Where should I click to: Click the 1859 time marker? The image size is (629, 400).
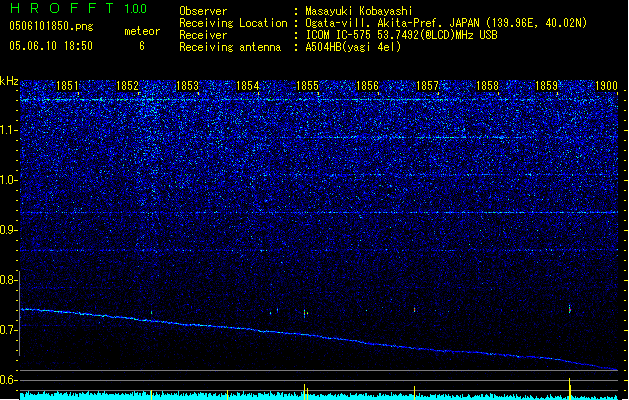546,87
